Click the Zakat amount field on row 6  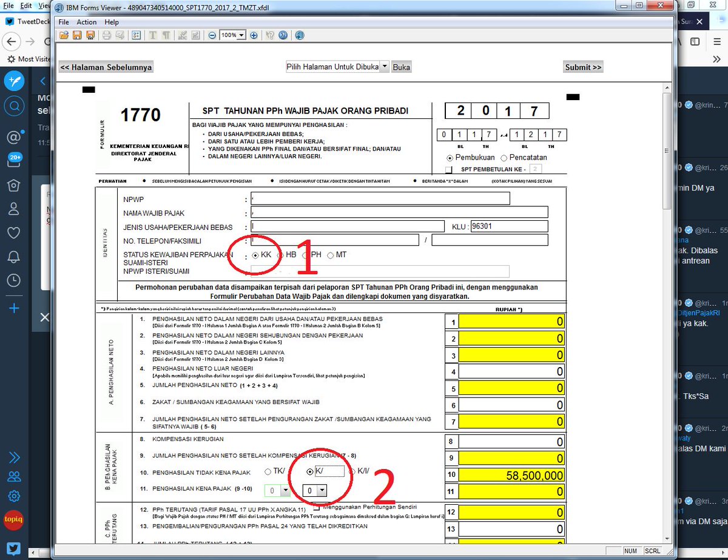[x=512, y=405]
